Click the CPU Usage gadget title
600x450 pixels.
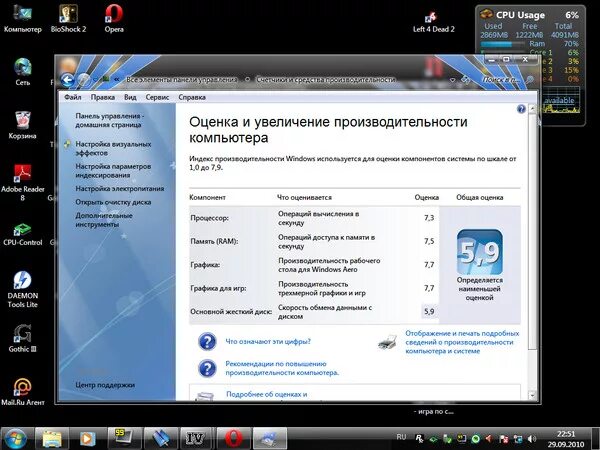point(520,15)
